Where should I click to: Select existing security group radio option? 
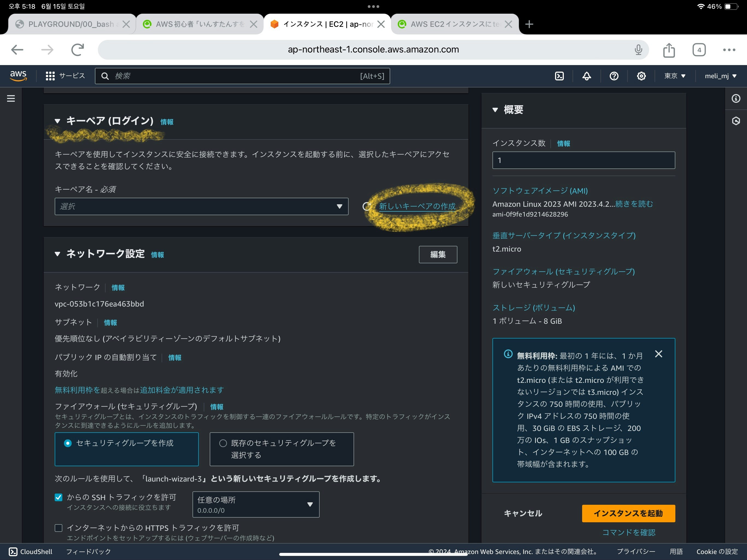coord(223,443)
